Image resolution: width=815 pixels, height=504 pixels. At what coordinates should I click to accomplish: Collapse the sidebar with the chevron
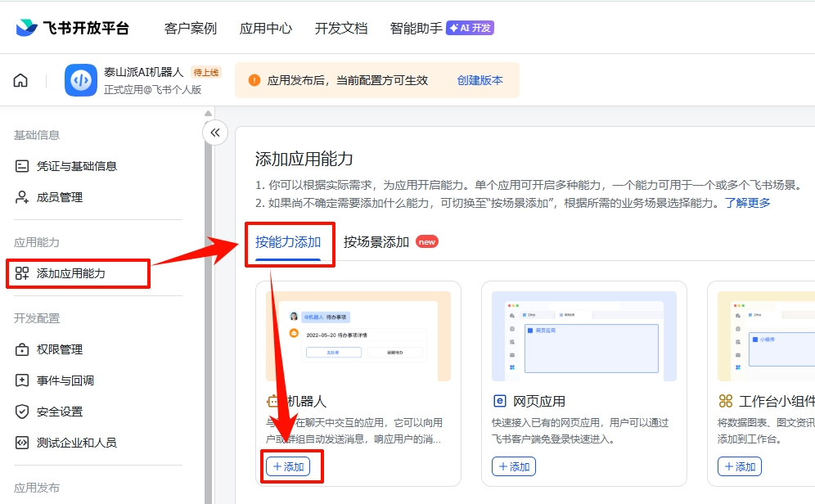(214, 132)
